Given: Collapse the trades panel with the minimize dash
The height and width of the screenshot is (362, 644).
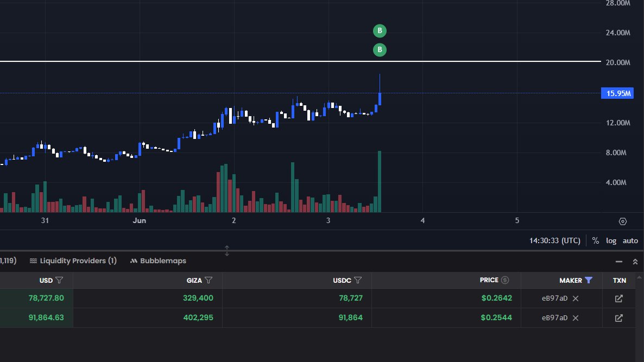Looking at the screenshot, I should click(x=618, y=261).
